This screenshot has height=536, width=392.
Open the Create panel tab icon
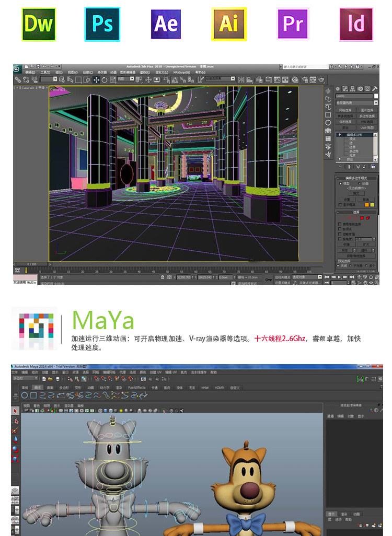338,89
